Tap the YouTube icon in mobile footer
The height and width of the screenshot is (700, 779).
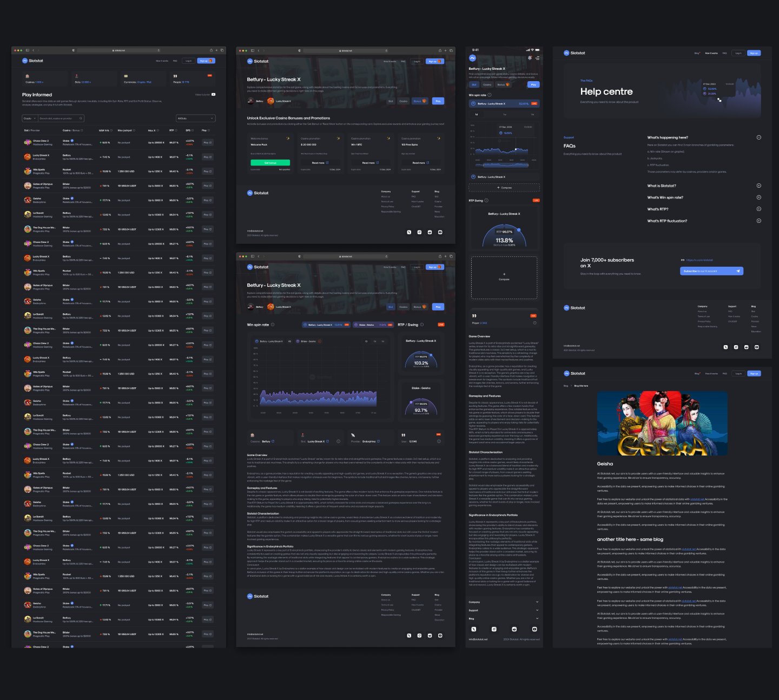pyautogui.click(x=534, y=629)
